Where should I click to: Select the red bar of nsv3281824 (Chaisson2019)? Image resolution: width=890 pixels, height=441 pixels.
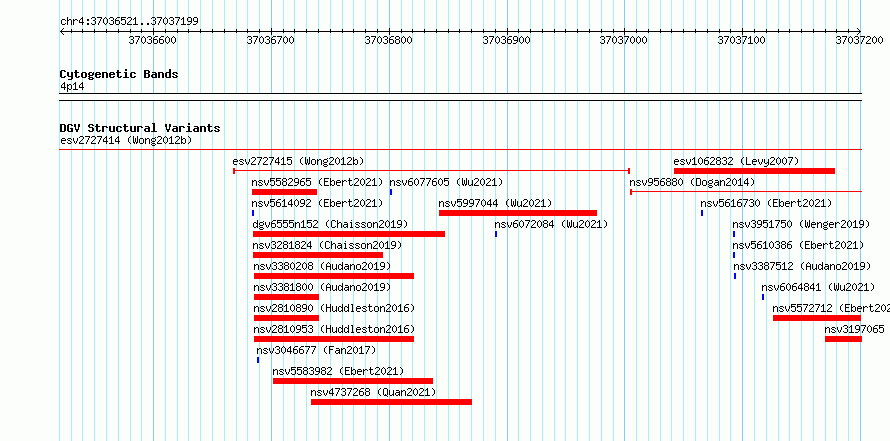coord(318,255)
